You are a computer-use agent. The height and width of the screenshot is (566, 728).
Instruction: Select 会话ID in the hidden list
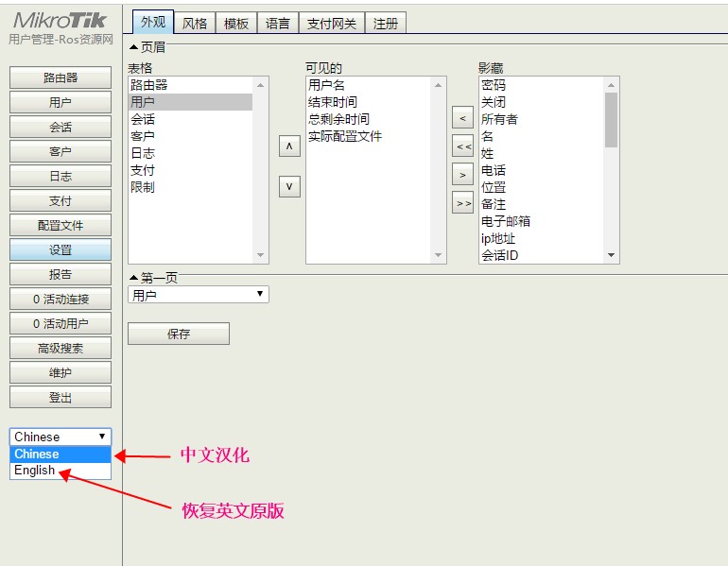point(542,255)
